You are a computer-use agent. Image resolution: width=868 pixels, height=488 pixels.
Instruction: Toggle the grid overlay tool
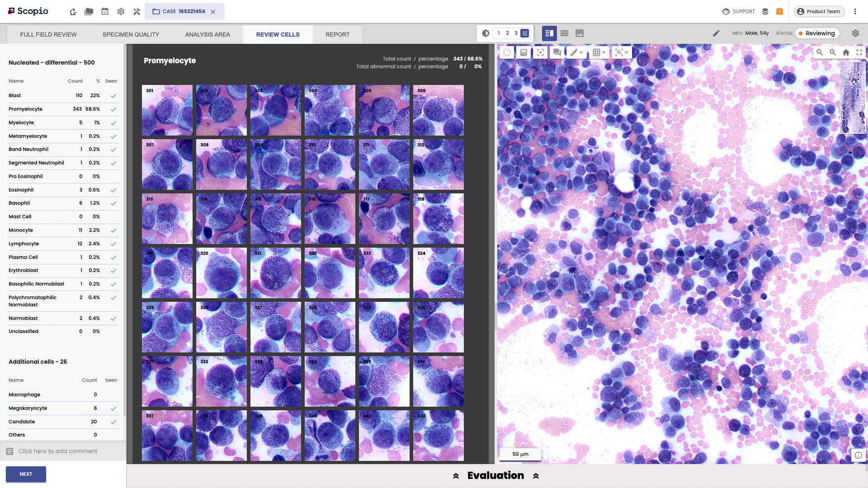click(x=597, y=52)
